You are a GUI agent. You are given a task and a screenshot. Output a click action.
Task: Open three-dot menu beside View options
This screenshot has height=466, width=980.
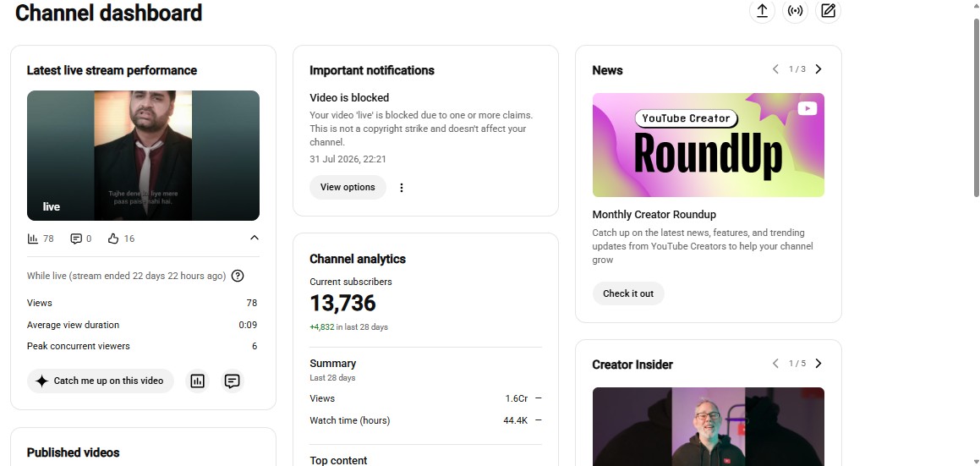click(x=402, y=187)
